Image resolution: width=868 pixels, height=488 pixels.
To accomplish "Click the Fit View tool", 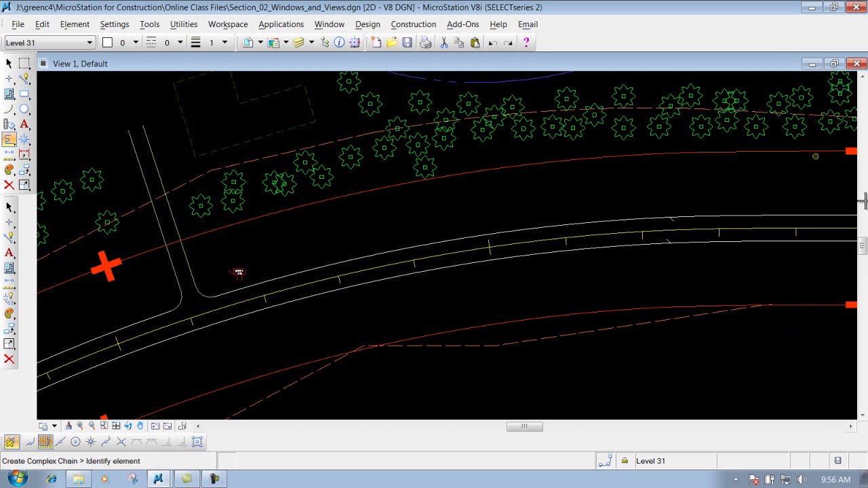I will coord(116,426).
